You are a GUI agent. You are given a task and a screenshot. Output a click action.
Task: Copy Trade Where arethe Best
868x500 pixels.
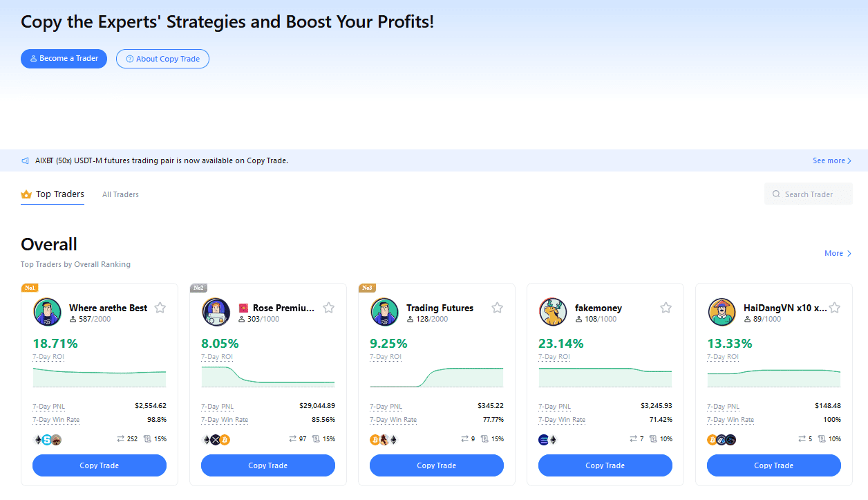tap(100, 465)
